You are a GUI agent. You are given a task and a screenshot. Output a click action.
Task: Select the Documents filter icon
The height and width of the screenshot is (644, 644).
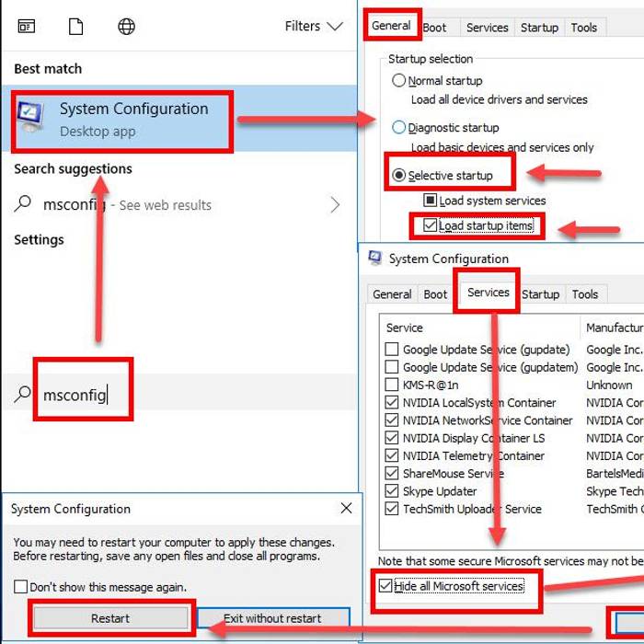pyautogui.click(x=76, y=27)
